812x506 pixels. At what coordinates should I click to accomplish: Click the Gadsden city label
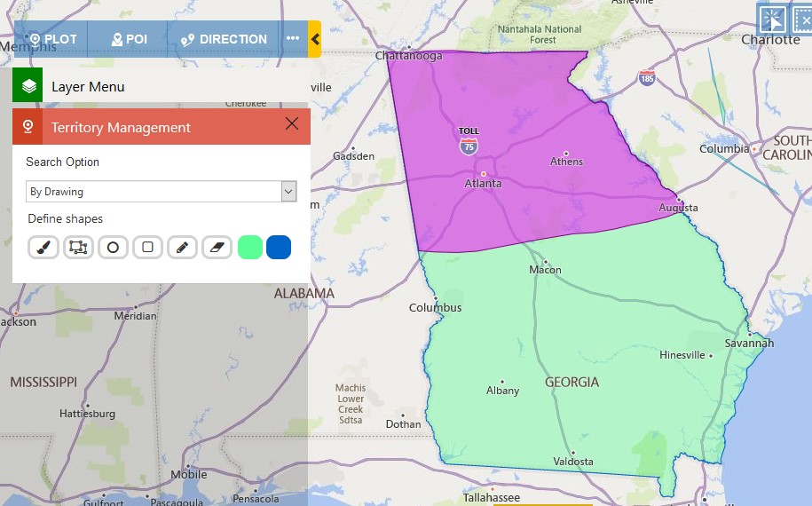pos(353,156)
